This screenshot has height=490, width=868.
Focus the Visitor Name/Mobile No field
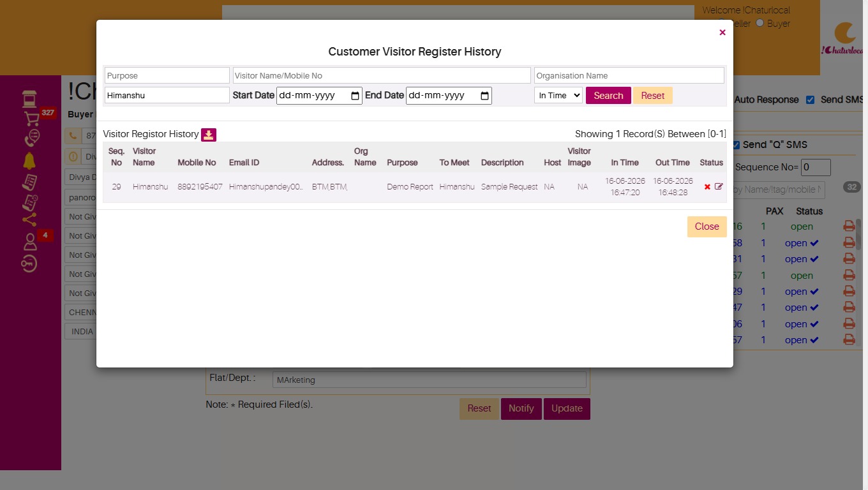pyautogui.click(x=382, y=75)
